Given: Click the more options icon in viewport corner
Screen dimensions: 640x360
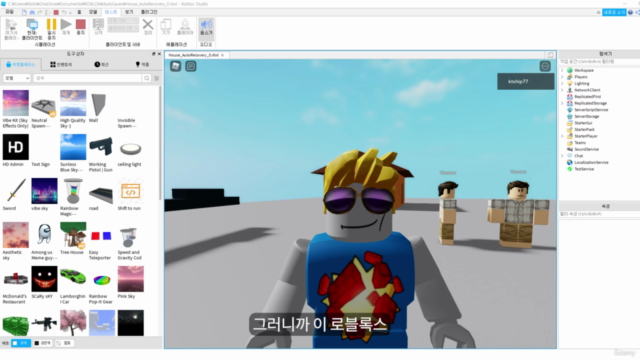Looking at the screenshot, I should point(545,66).
